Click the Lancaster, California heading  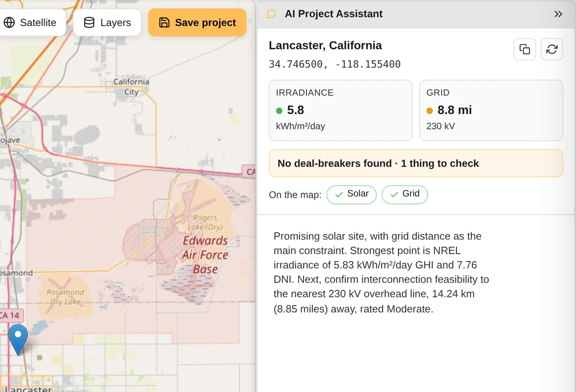tap(325, 46)
